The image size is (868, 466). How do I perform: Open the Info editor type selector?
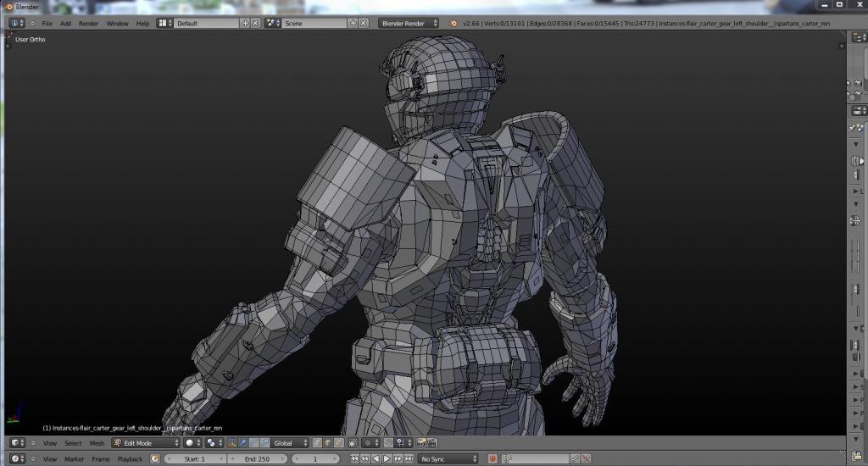tap(17, 23)
